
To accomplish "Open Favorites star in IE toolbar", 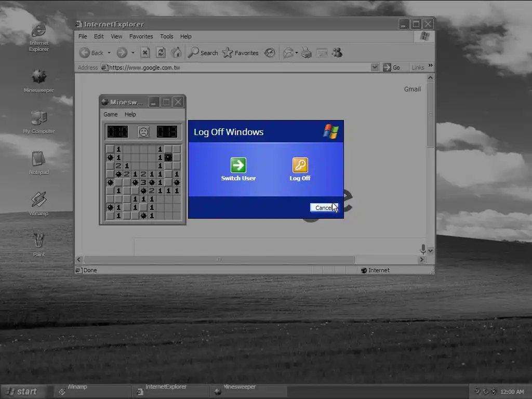I will tap(241, 52).
